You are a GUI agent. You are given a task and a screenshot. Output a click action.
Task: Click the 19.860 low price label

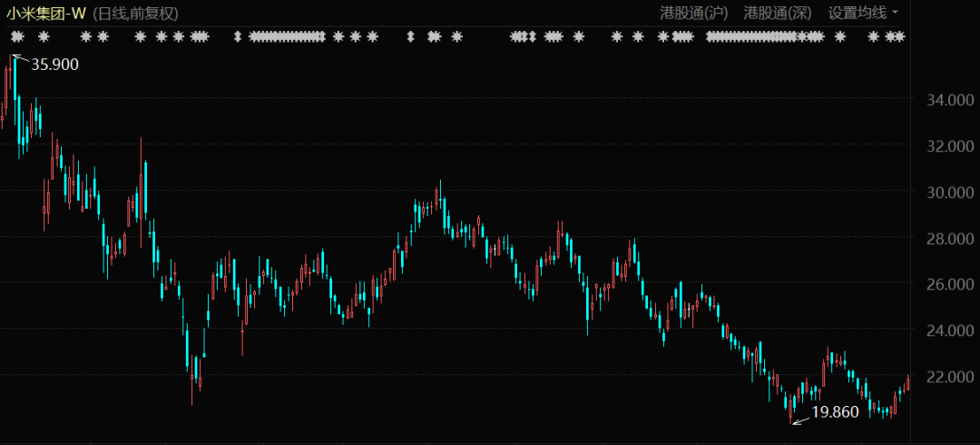pyautogui.click(x=835, y=412)
